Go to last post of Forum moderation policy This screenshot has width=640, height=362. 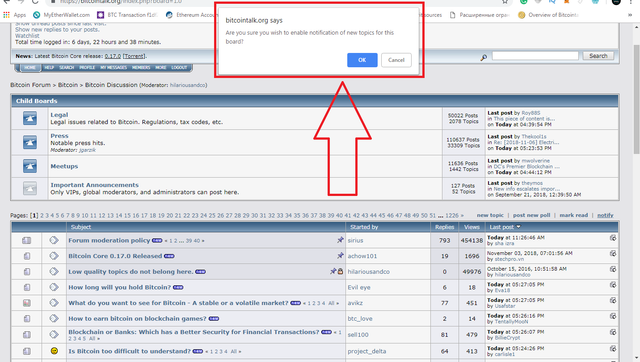(x=613, y=238)
